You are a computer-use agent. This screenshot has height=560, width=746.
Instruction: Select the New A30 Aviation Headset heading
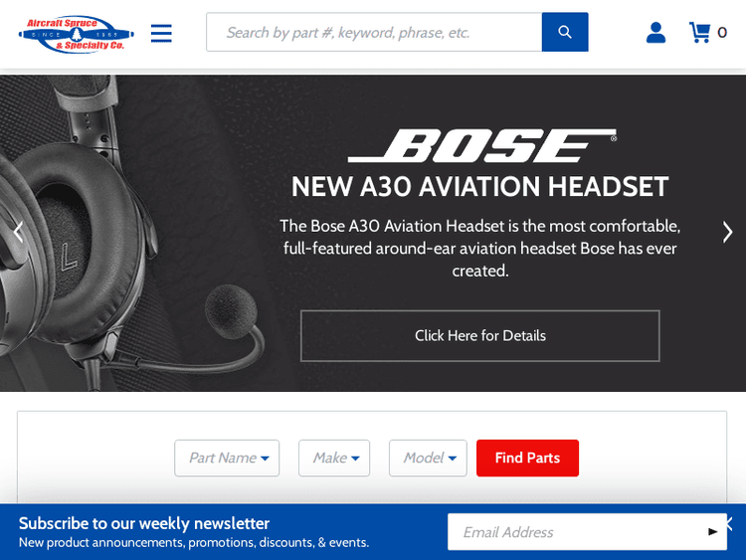click(x=479, y=187)
